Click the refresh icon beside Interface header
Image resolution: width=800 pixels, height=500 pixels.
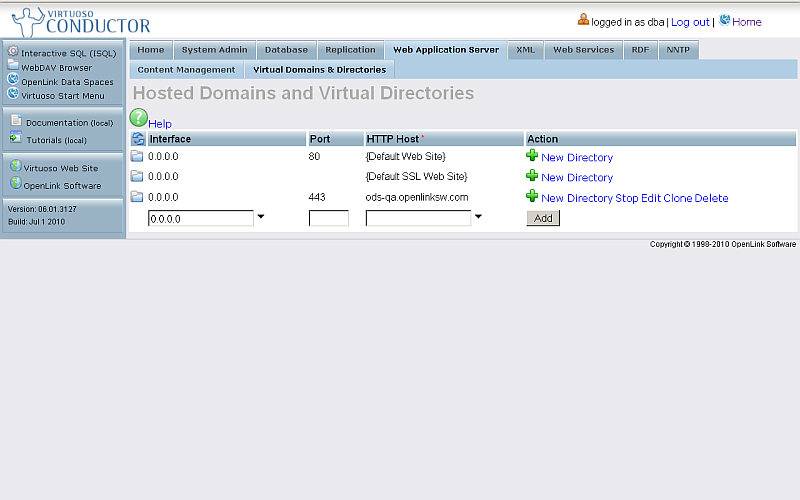pyautogui.click(x=138, y=139)
